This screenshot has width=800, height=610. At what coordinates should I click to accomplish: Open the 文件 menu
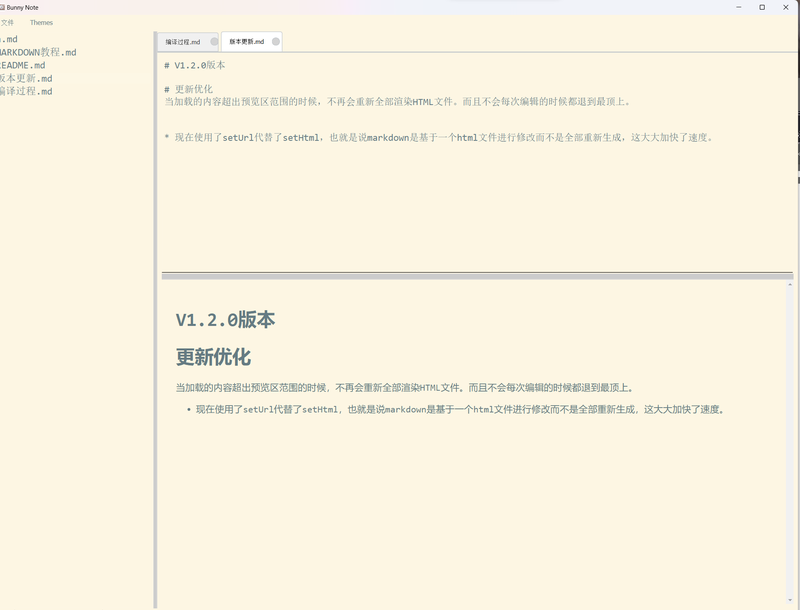tap(7, 22)
